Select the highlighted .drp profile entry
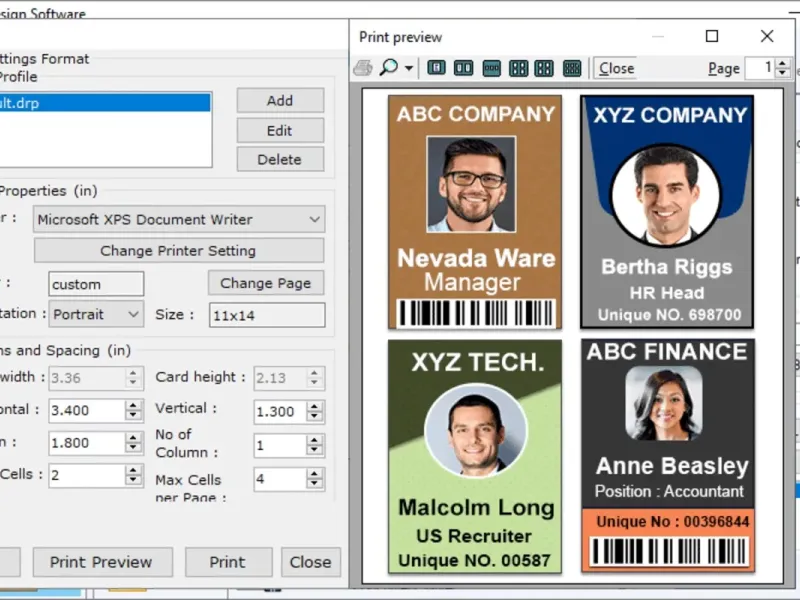The width and height of the screenshot is (800, 600). 105,103
